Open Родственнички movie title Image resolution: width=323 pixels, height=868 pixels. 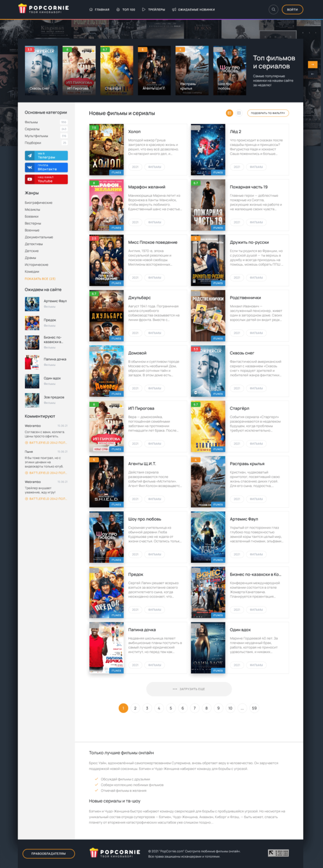[x=245, y=298]
